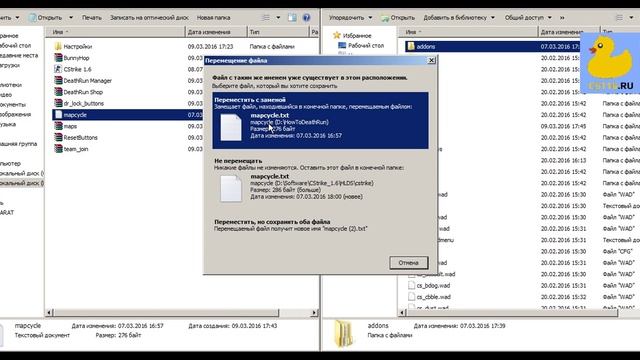
Task: Select the cs_cbble.wad file icon
Action: (x=411, y=297)
